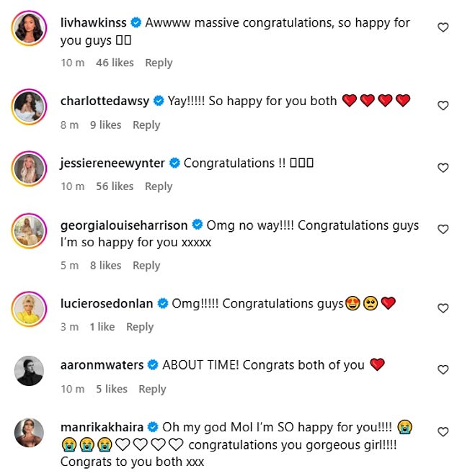Image resolution: width=457 pixels, height=476 pixels.
Task: Open livhawkinss's profile picture
Action: click(30, 30)
